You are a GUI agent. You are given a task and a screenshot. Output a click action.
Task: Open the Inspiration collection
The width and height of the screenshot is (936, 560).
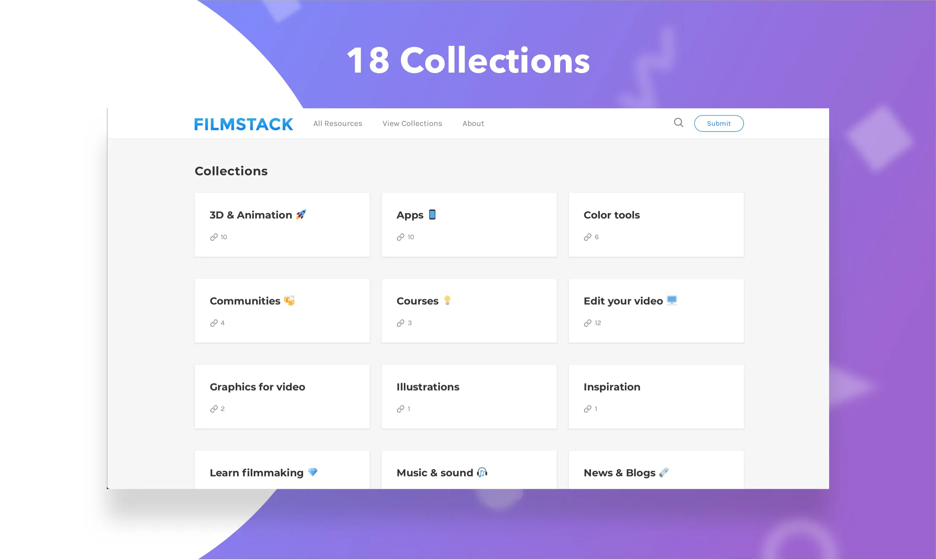[x=656, y=396]
